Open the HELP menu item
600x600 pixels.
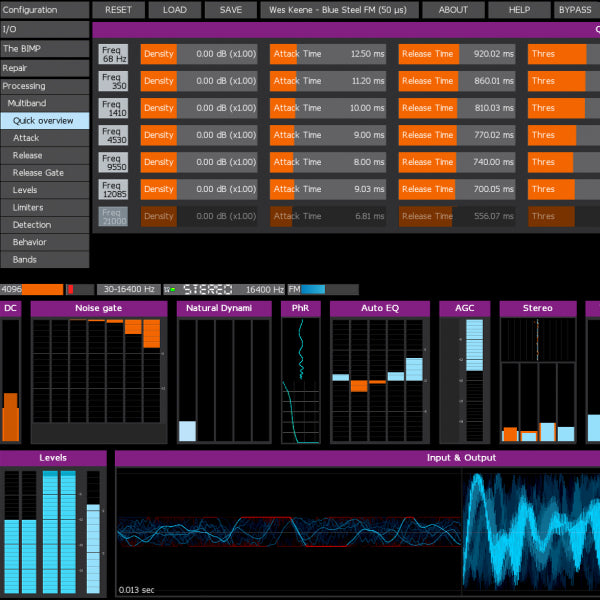tap(519, 10)
